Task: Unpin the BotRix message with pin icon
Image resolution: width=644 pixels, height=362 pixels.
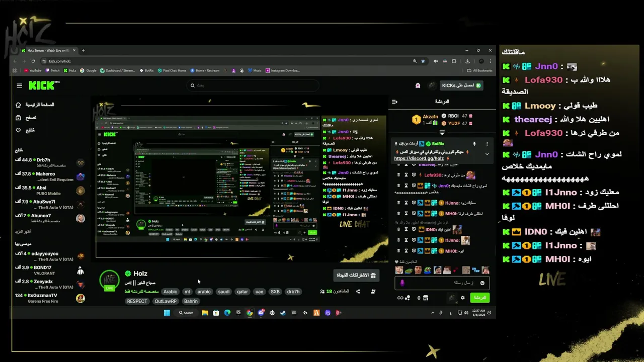Action: click(x=474, y=144)
